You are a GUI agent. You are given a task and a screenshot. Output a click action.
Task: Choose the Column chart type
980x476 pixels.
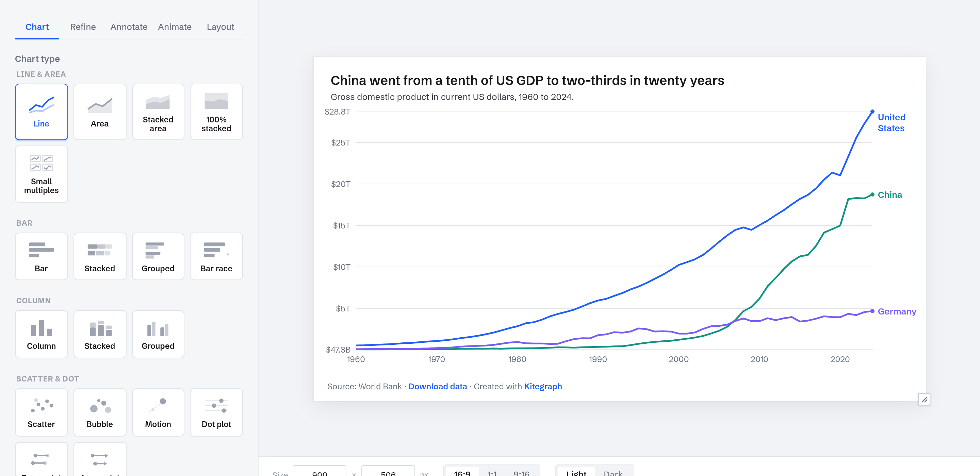point(41,334)
